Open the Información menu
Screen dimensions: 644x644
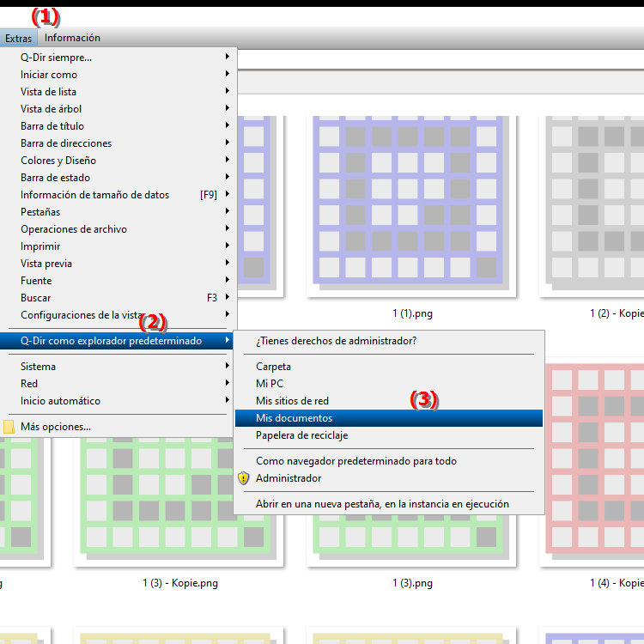click(72, 38)
